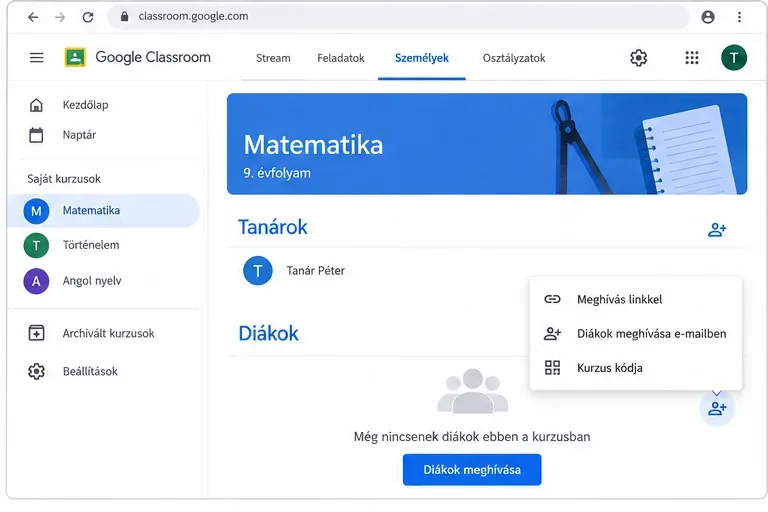Open the hamburger main menu
The width and height of the screenshot is (768, 512).
pyautogui.click(x=37, y=58)
